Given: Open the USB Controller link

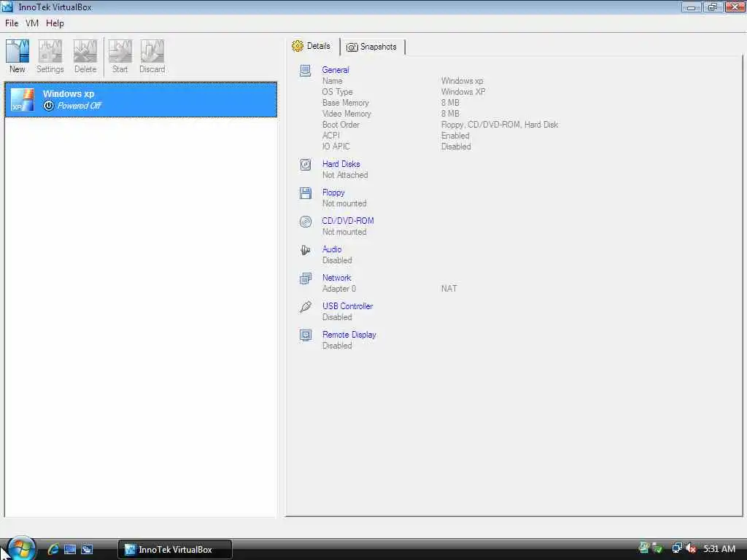Looking at the screenshot, I should coord(348,306).
